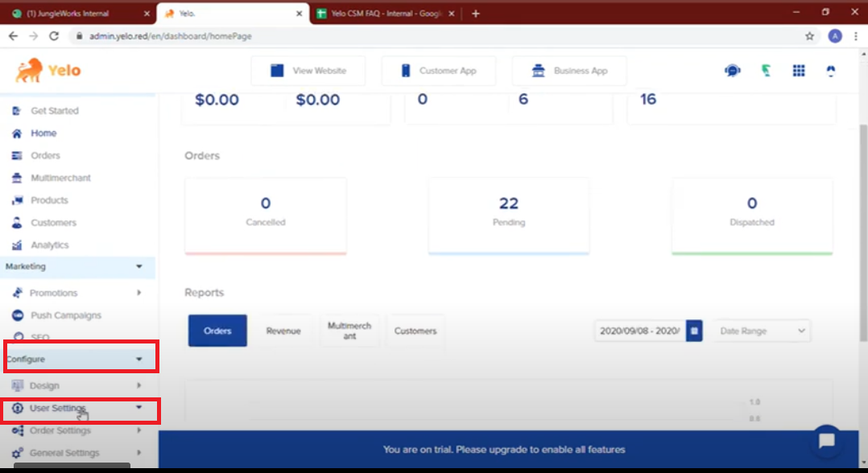The image size is (868, 473).
Task: Open the floating chat bubble widget
Action: [x=825, y=441]
